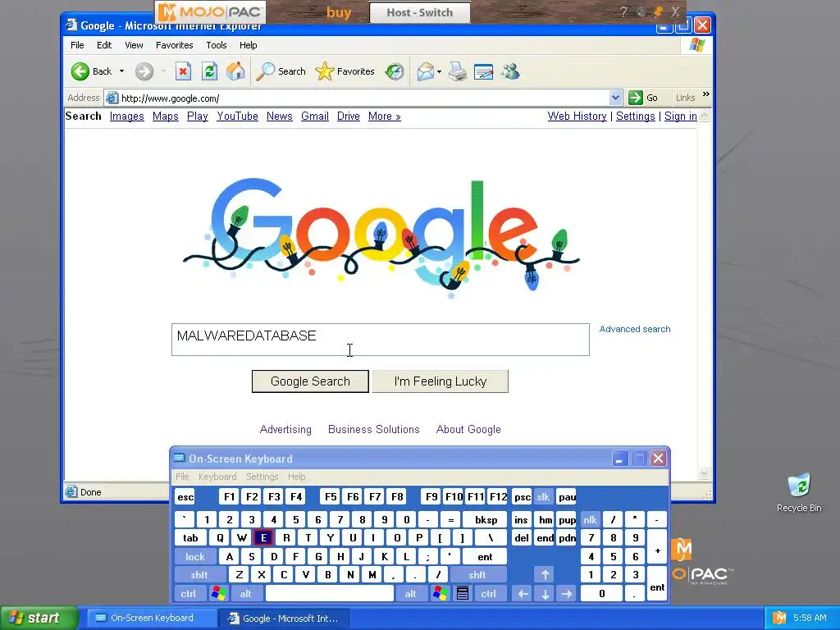This screenshot has height=630, width=840.
Task: Toggle the right alt key
Action: click(410, 594)
